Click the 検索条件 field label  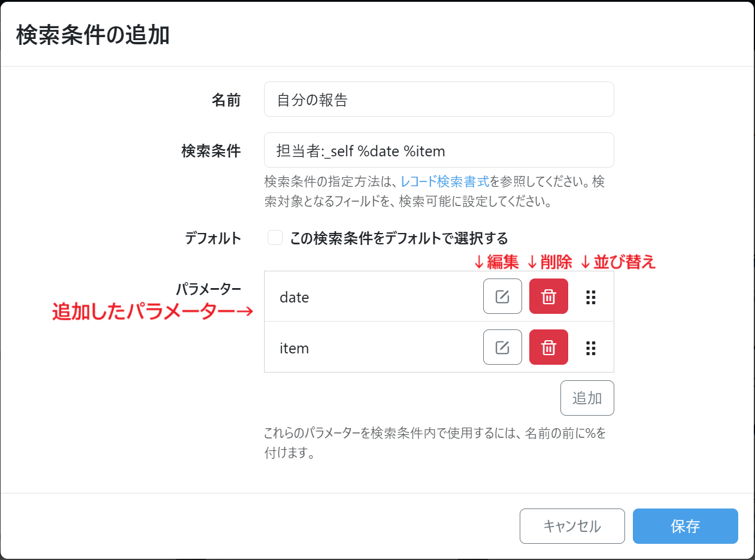pyautogui.click(x=211, y=151)
